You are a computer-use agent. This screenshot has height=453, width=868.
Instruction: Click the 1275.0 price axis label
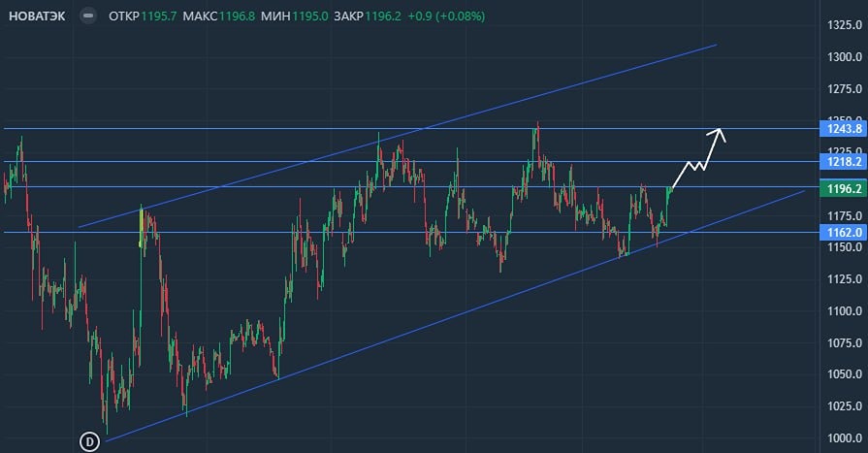coord(844,88)
